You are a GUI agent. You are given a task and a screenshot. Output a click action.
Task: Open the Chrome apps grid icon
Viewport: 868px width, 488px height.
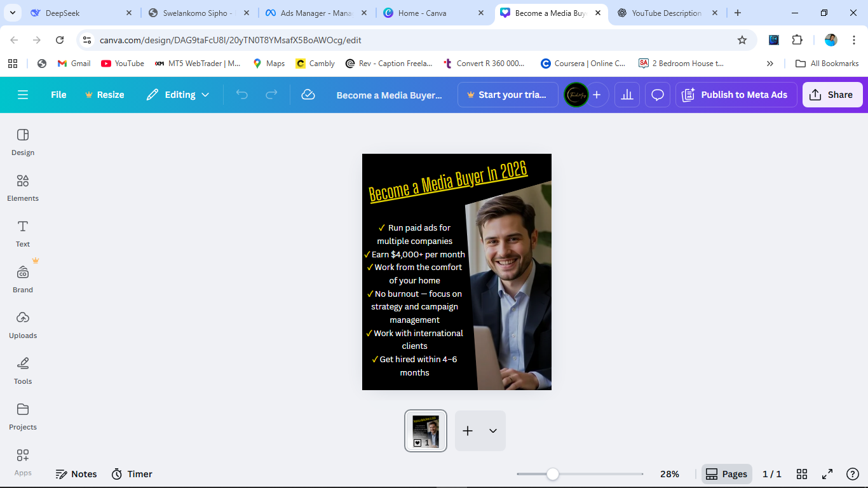coord(13,64)
